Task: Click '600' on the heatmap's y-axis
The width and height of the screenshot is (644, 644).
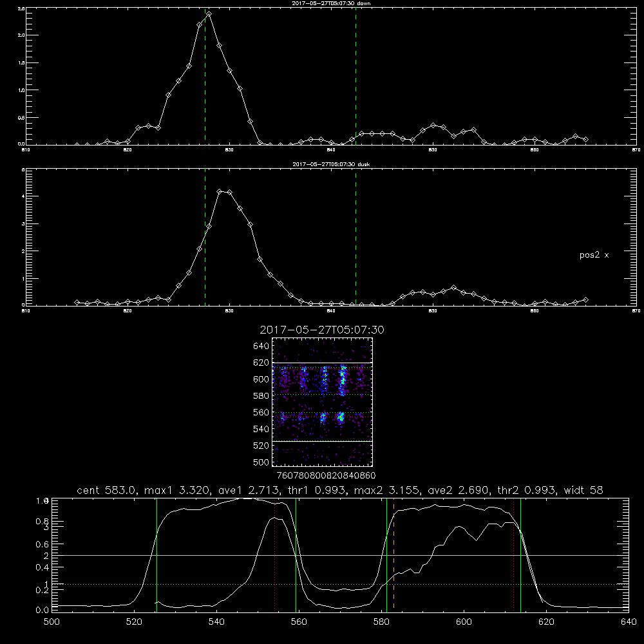Action: (x=261, y=379)
